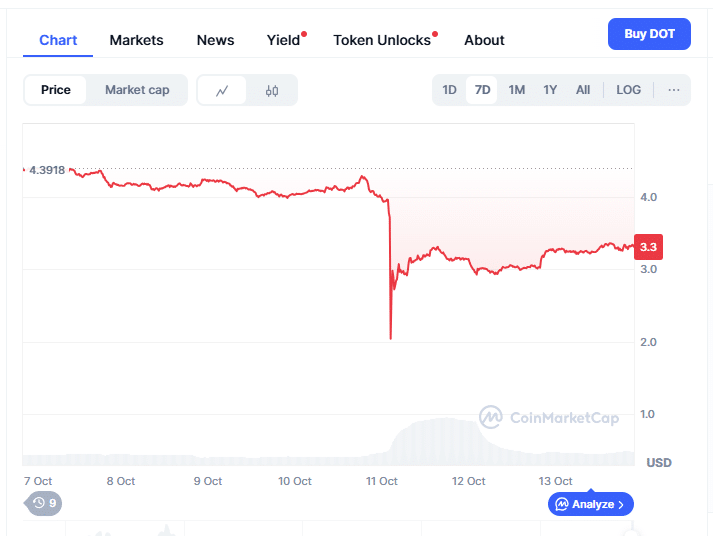
Task: Click the history clock icon badge
Action: [43, 504]
